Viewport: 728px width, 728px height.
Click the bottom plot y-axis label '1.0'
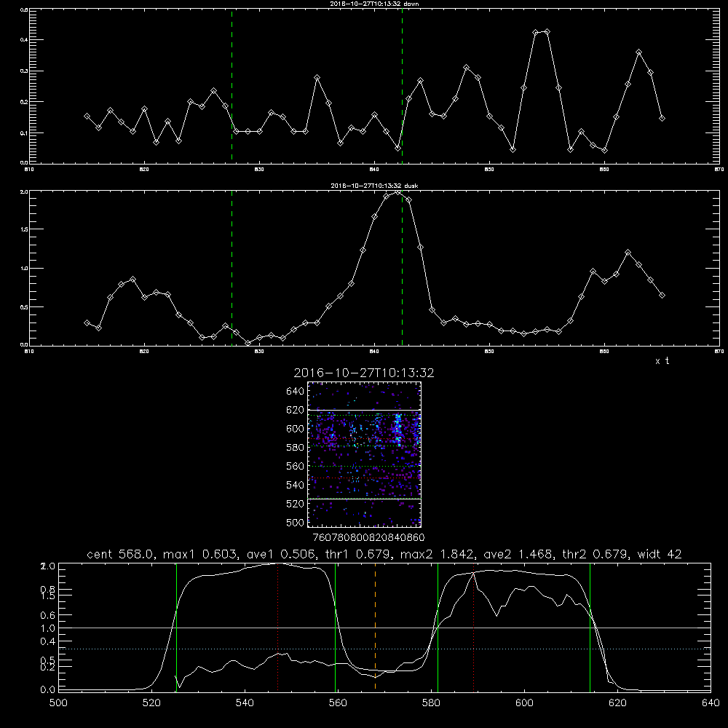click(48, 628)
